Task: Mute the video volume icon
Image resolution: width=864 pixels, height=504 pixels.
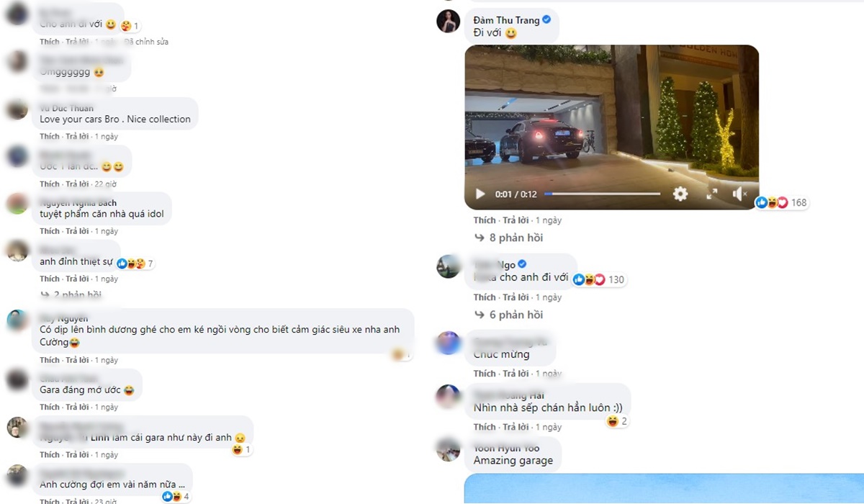Action: (739, 194)
